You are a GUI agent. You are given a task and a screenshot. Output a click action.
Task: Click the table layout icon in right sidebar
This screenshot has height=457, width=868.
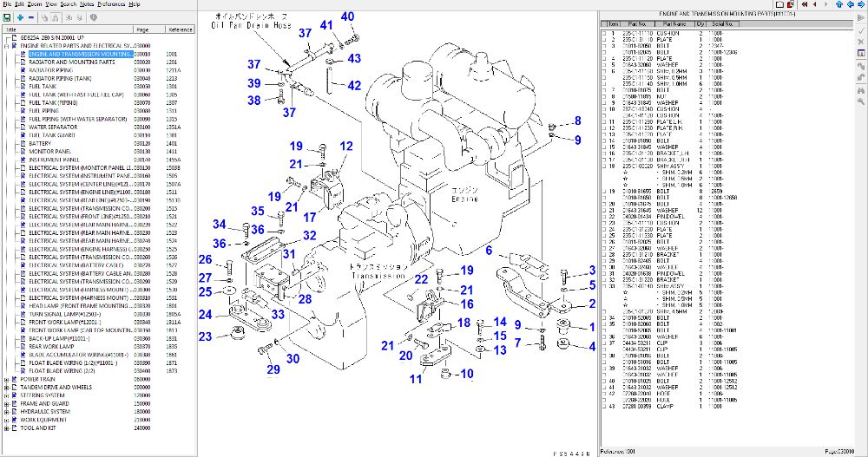(x=861, y=53)
